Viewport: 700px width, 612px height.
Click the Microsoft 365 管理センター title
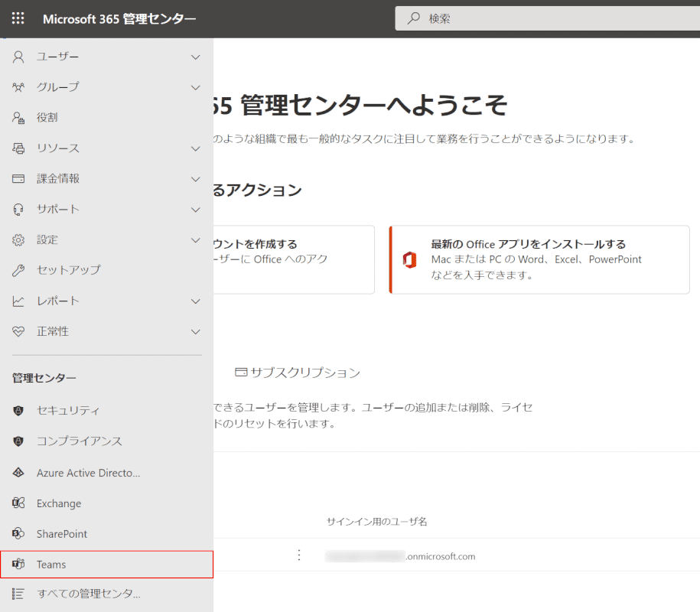pyautogui.click(x=119, y=19)
